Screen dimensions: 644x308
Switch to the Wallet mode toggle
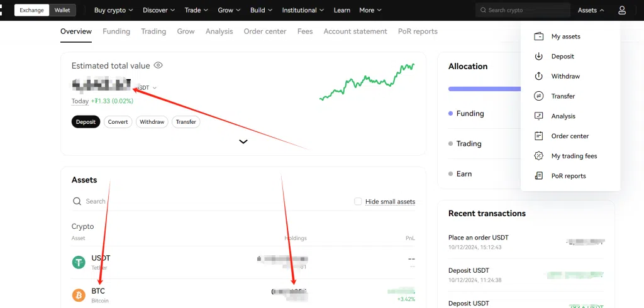pyautogui.click(x=62, y=10)
